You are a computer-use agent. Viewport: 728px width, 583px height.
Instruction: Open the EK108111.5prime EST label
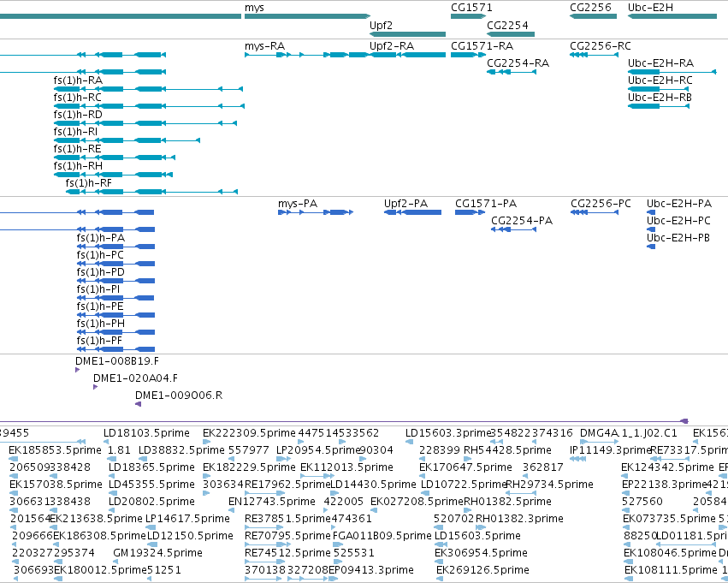tap(671, 570)
